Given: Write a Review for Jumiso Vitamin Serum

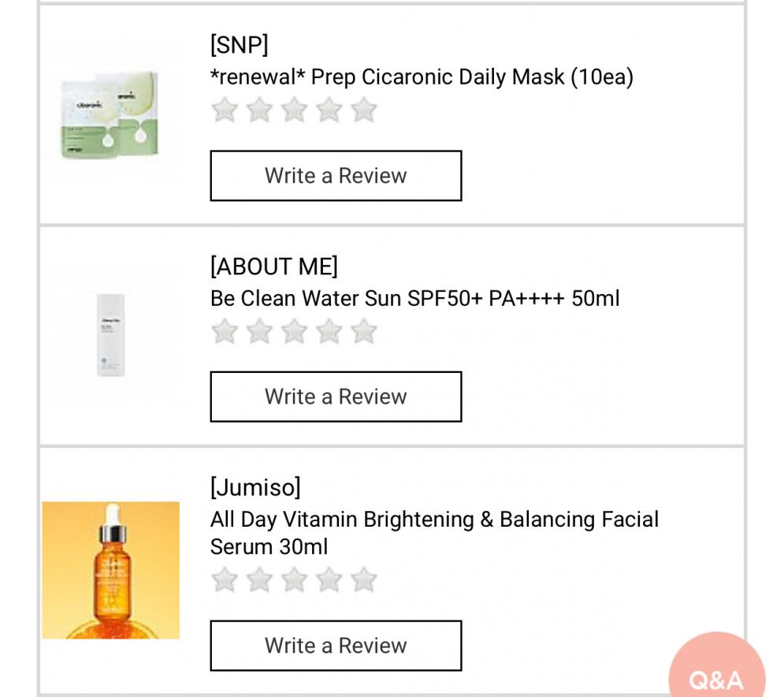Looking at the screenshot, I should coord(336,646).
